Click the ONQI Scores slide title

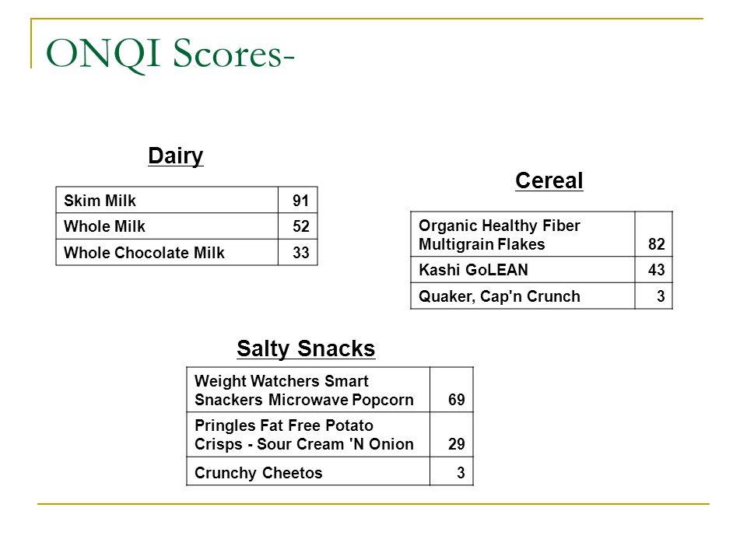(x=170, y=54)
